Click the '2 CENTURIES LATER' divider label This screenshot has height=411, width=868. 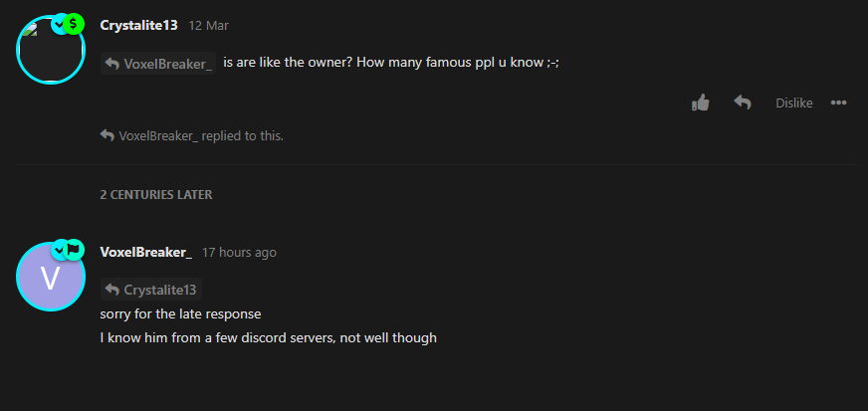click(156, 195)
